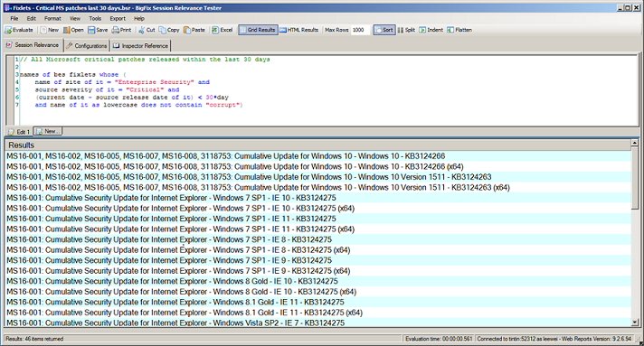This screenshot has height=346, width=644.
Task: Select Windows 7 SP1 IE 8 (x64) row
Action: coord(318,250)
